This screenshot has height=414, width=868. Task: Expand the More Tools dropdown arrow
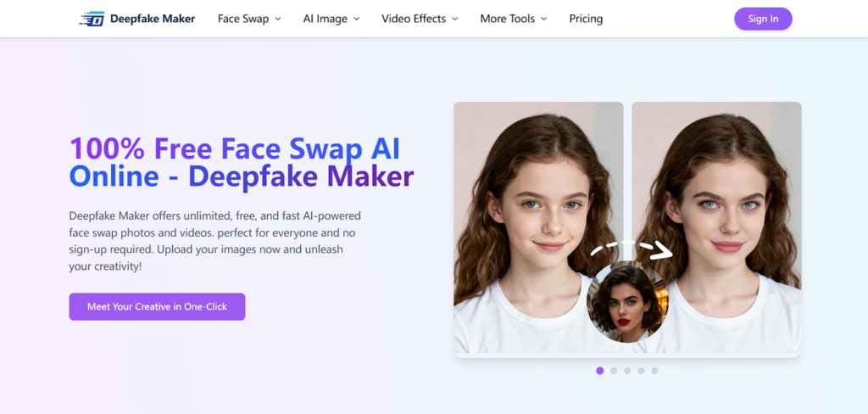click(543, 19)
